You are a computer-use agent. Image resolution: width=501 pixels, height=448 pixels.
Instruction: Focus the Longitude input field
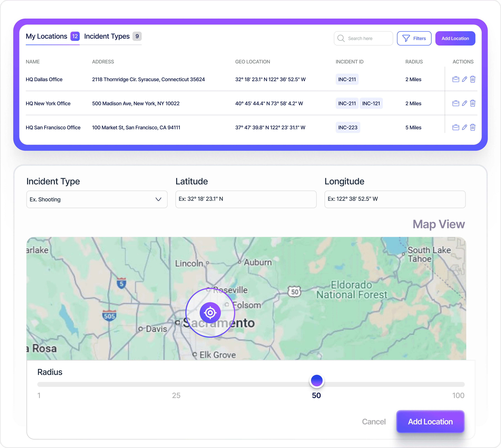click(395, 199)
